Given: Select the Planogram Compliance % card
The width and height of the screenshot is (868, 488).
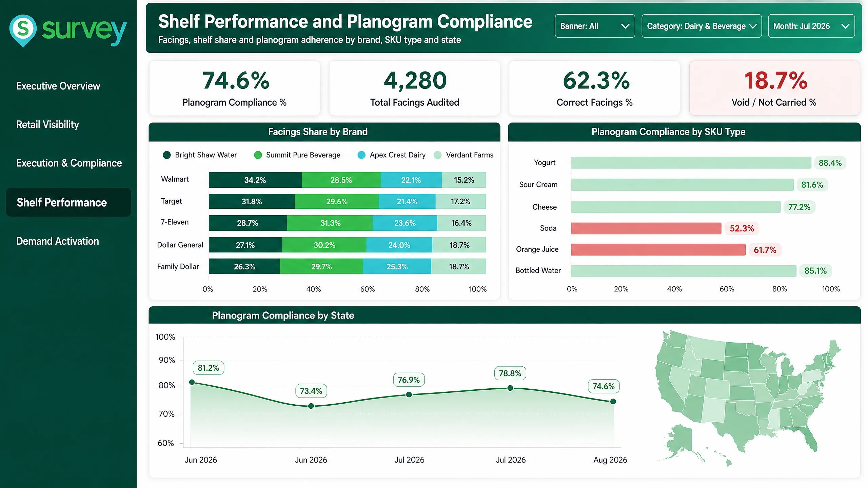Looking at the screenshot, I should point(235,88).
